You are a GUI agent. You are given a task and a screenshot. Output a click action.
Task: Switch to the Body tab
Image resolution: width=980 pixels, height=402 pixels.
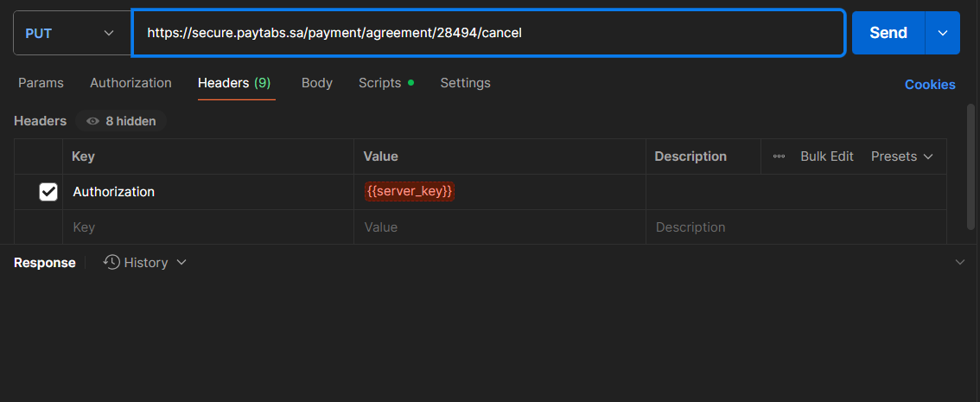(x=316, y=83)
